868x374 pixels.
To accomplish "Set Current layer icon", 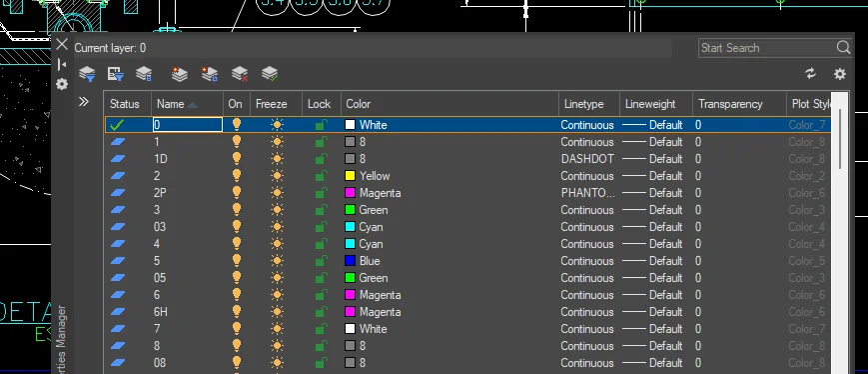I will tap(270, 74).
